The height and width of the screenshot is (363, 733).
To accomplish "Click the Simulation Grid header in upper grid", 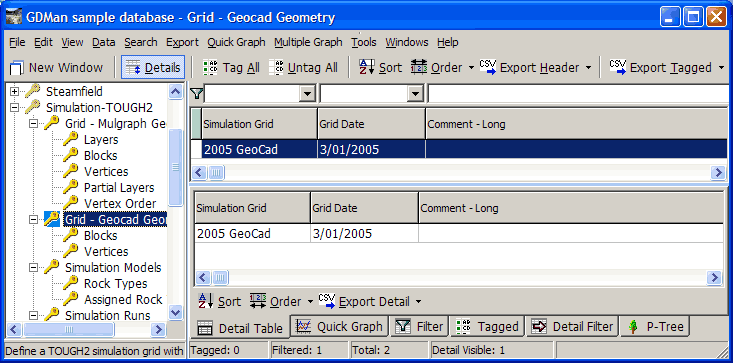I will pos(259,124).
